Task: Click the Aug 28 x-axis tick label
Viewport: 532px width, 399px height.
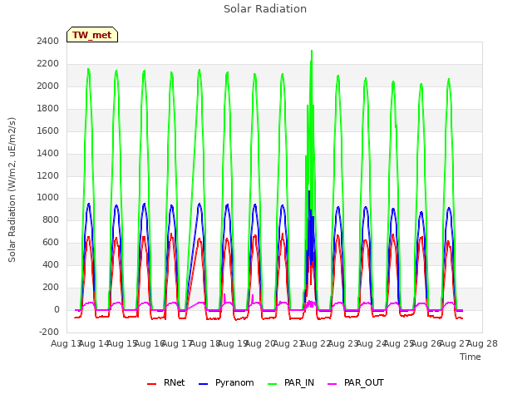Action: click(x=482, y=343)
